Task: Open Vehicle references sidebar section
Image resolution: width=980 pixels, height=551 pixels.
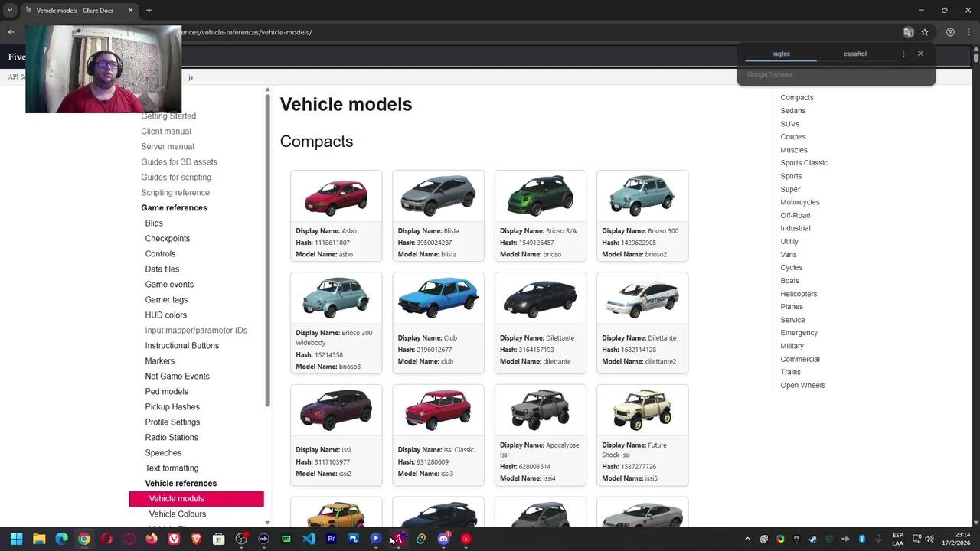Action: [x=181, y=484]
